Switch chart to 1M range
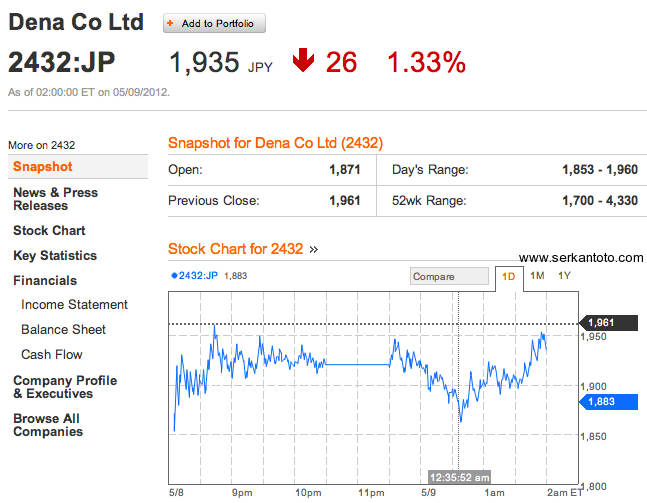 click(537, 276)
